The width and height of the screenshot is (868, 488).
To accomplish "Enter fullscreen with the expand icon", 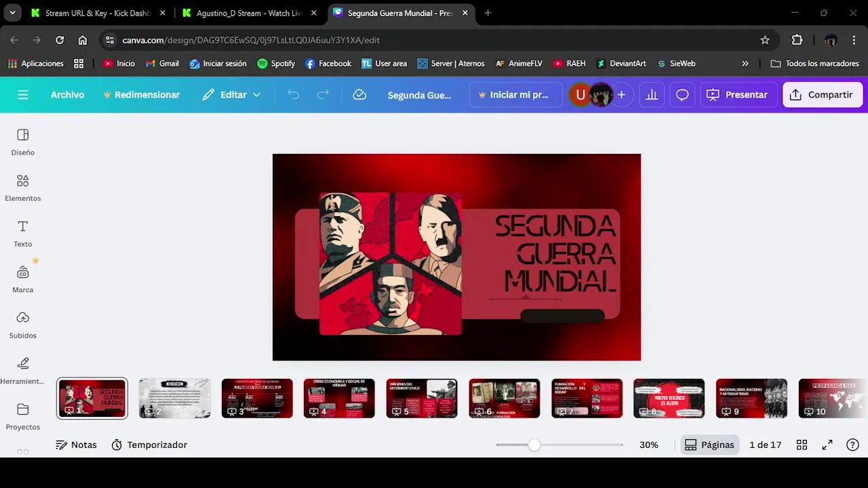I will click(x=827, y=445).
